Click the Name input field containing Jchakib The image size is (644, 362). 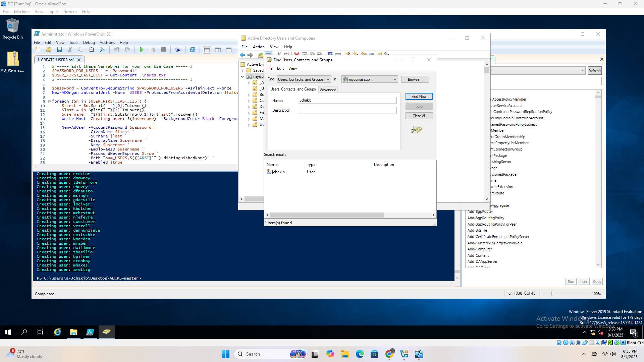pos(347,101)
